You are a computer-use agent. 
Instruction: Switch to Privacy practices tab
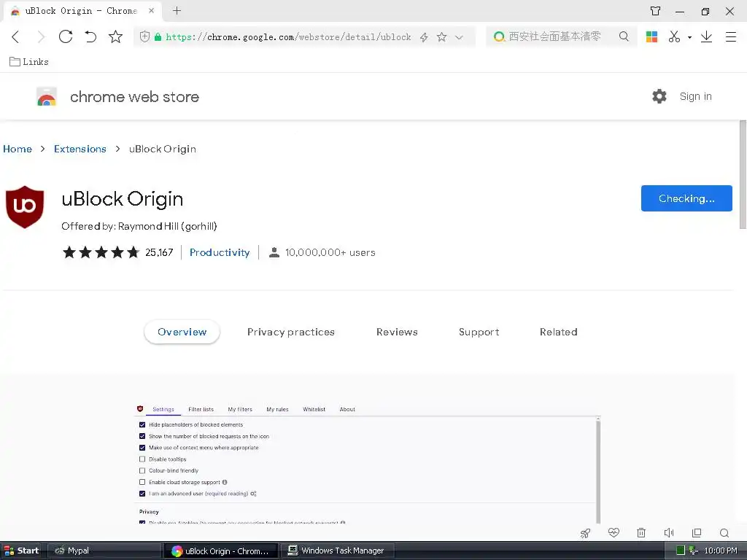290,332
